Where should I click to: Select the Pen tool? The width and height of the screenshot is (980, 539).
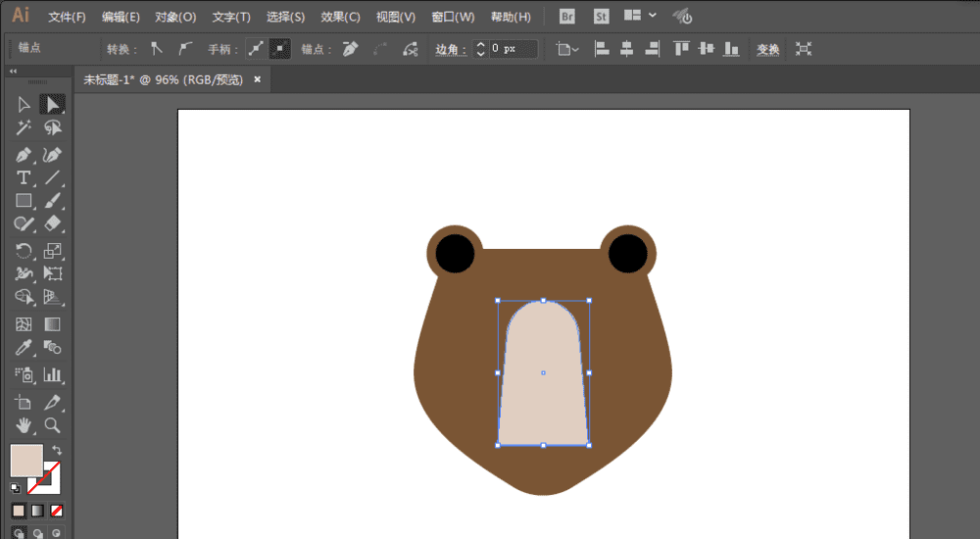point(24,154)
